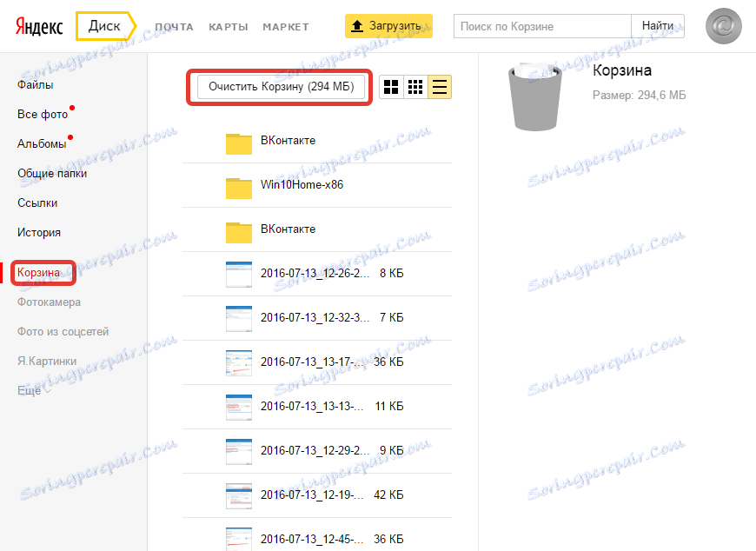This screenshot has width=756, height=551.
Task: Click the large trash can icon
Action: point(535,96)
